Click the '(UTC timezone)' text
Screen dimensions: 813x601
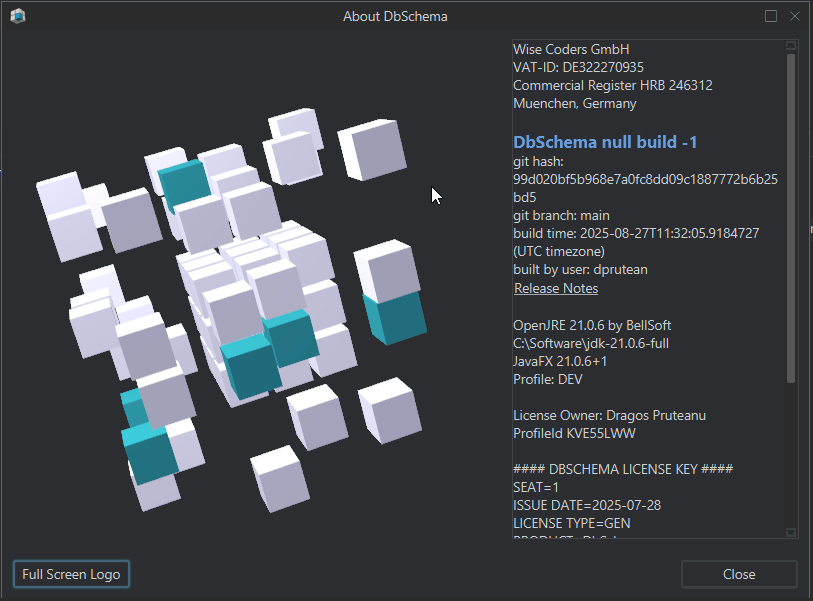click(x=559, y=251)
